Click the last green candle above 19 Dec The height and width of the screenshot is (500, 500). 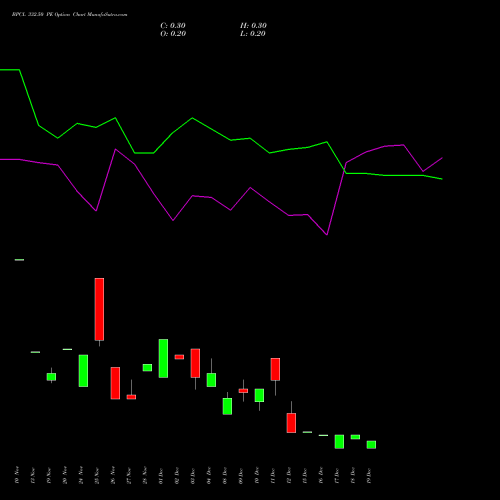click(371, 445)
